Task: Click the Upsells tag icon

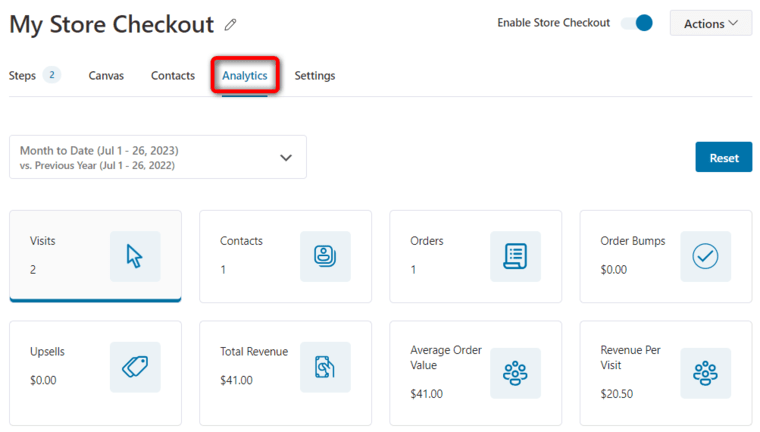Action: 135,367
